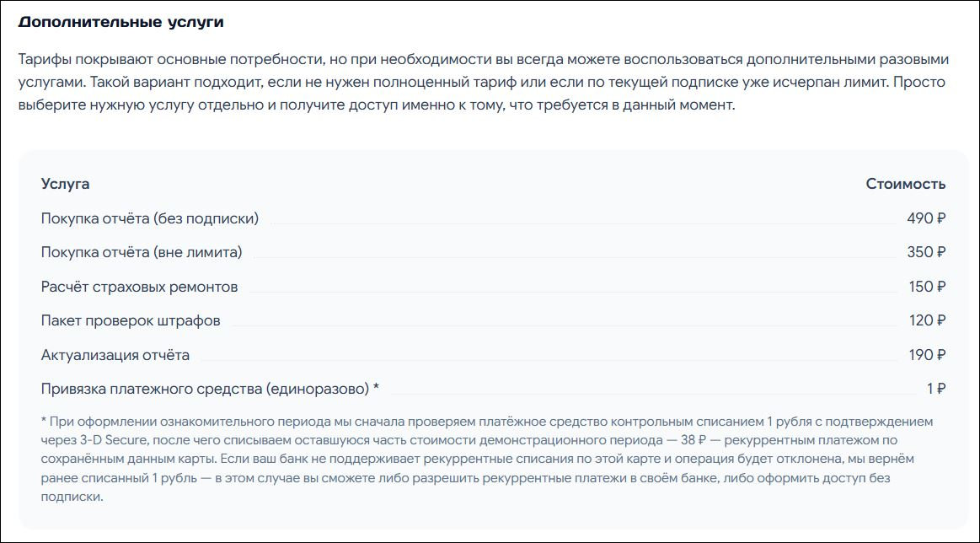
Task: Click the 120 ₽ price value
Action: coord(926,321)
